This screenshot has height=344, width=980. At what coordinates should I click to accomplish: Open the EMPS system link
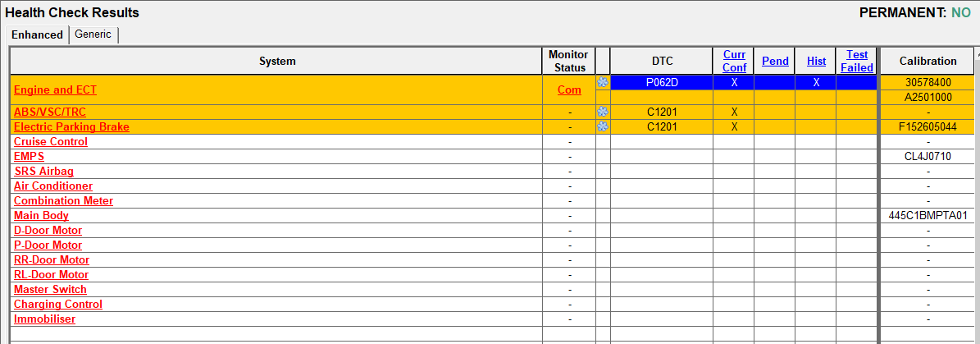[29, 156]
